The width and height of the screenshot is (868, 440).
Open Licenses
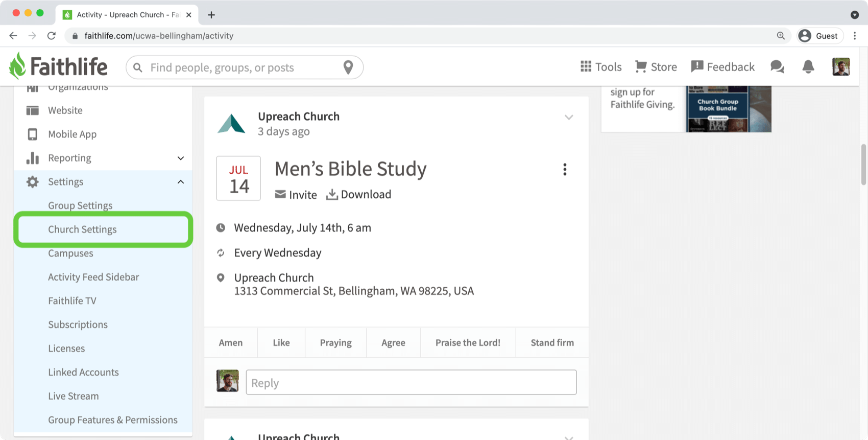click(x=66, y=349)
